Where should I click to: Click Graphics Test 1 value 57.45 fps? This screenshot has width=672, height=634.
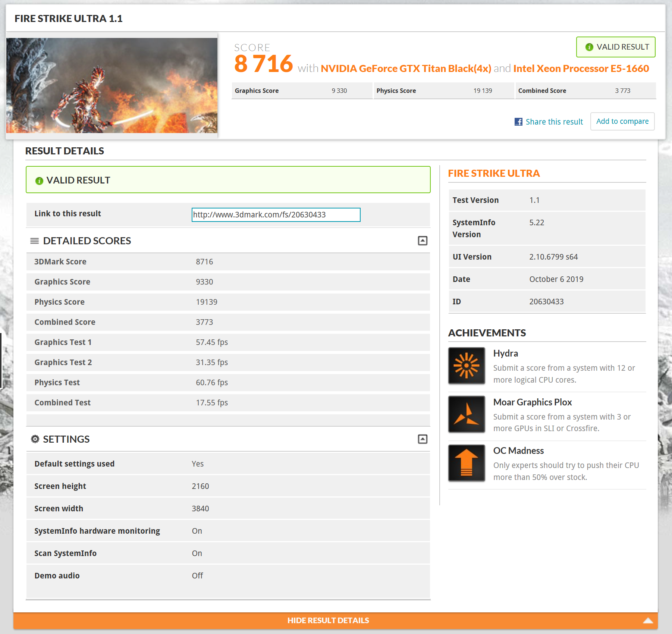(x=212, y=342)
